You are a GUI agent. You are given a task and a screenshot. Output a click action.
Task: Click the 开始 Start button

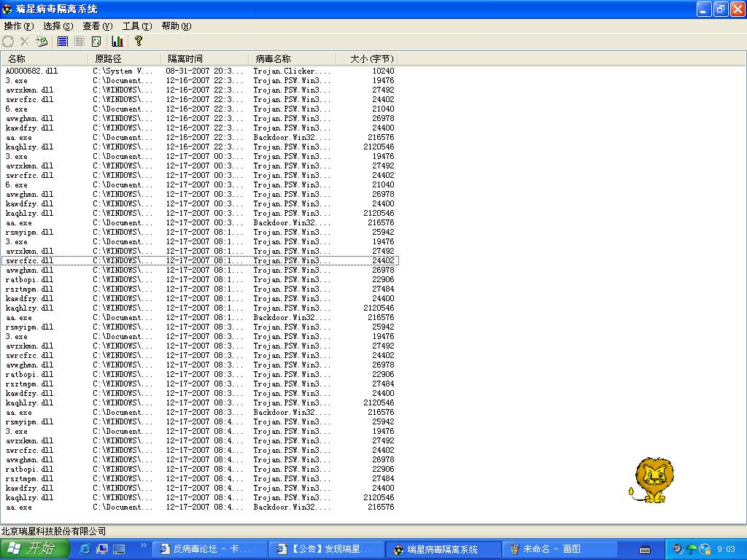[35, 549]
